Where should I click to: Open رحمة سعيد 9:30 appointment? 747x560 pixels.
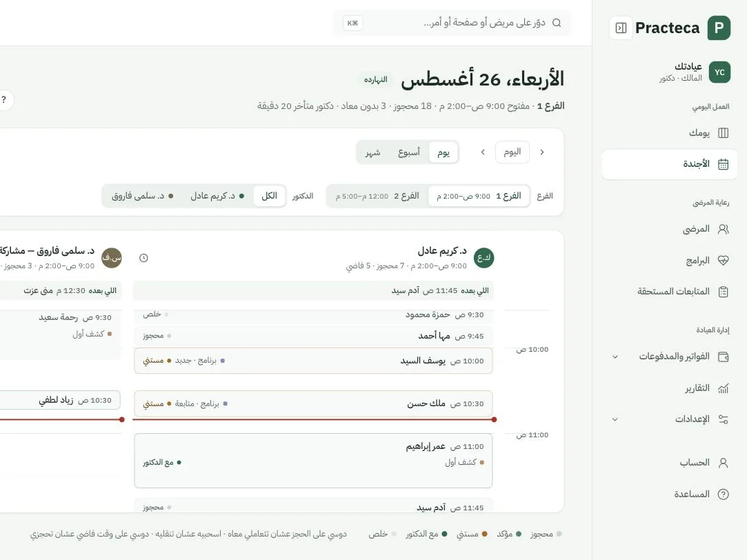[x=61, y=334]
